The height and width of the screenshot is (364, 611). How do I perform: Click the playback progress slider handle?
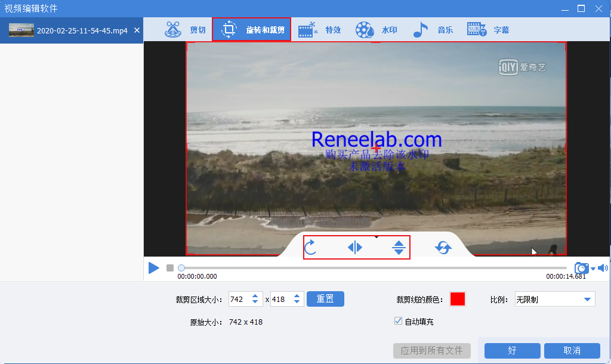[x=181, y=268]
